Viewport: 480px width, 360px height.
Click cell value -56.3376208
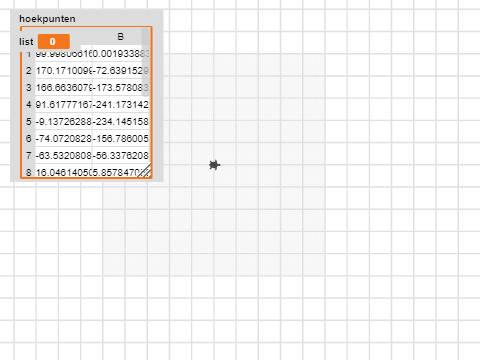pos(121,156)
